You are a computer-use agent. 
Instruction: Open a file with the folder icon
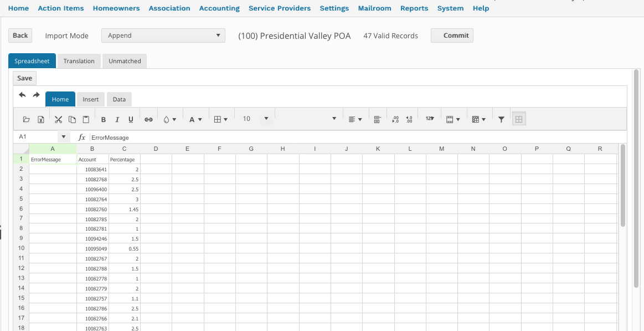click(26, 119)
